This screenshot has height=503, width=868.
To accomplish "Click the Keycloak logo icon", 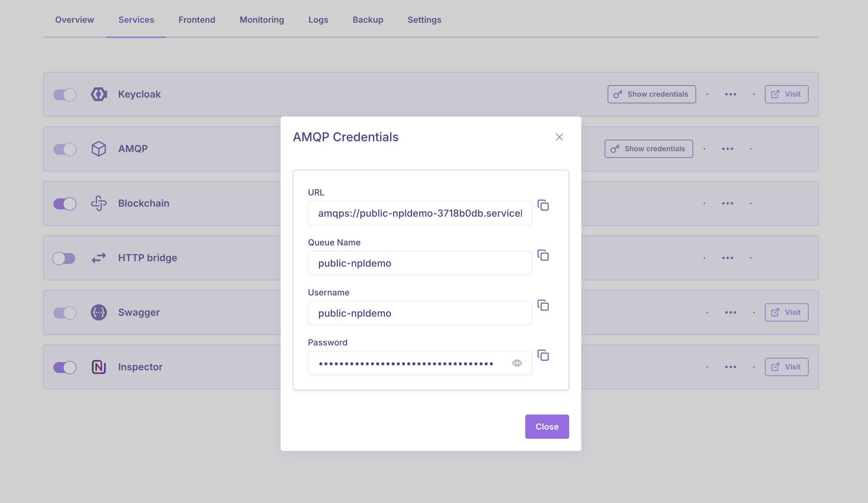I will (99, 94).
